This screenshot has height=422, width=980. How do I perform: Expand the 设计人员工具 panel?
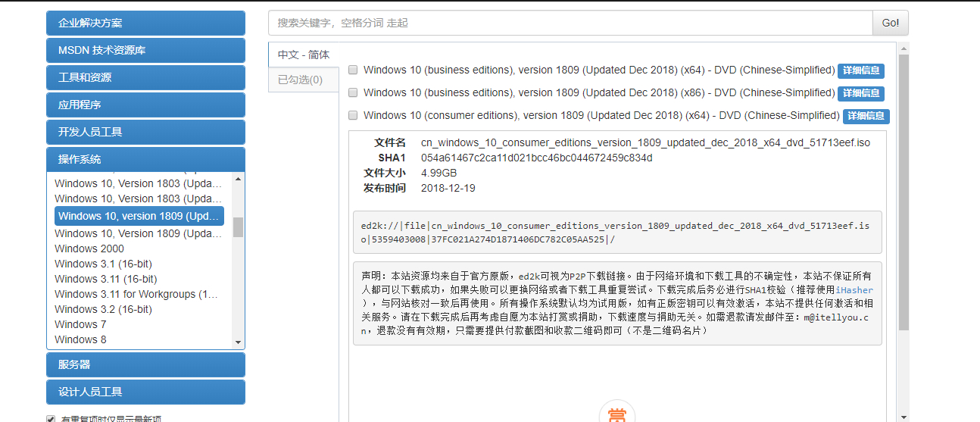pos(145,392)
